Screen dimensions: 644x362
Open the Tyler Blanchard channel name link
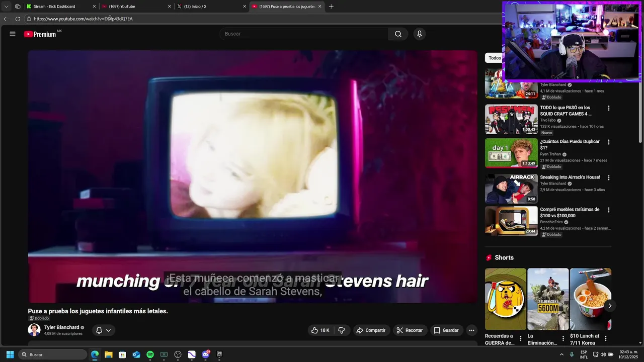(62, 327)
